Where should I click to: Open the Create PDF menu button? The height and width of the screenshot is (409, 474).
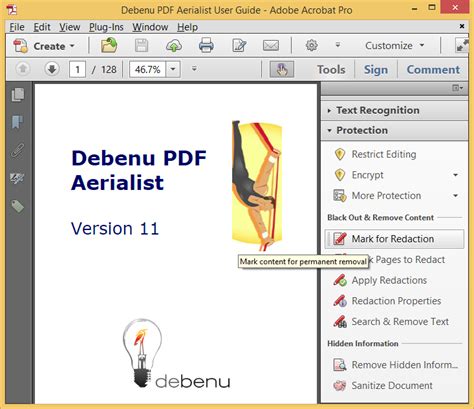click(x=43, y=46)
